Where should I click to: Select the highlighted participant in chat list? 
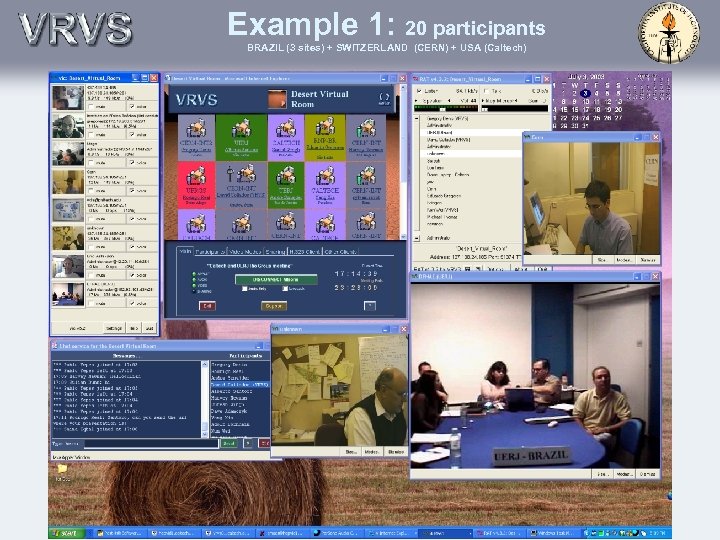(240, 384)
